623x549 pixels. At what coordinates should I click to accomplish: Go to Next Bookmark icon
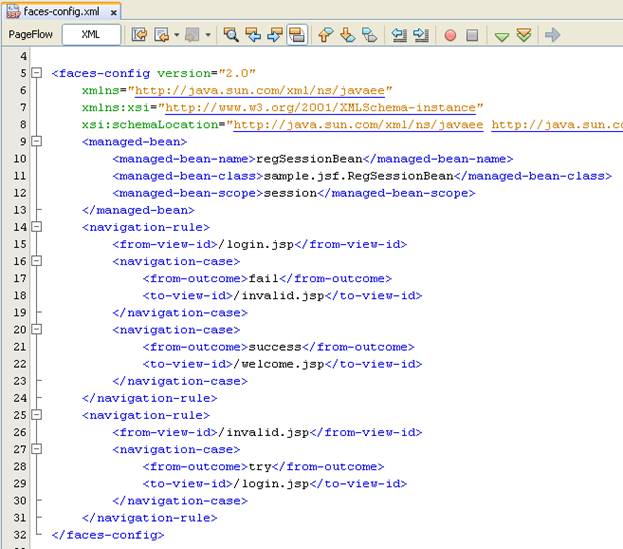click(x=348, y=35)
